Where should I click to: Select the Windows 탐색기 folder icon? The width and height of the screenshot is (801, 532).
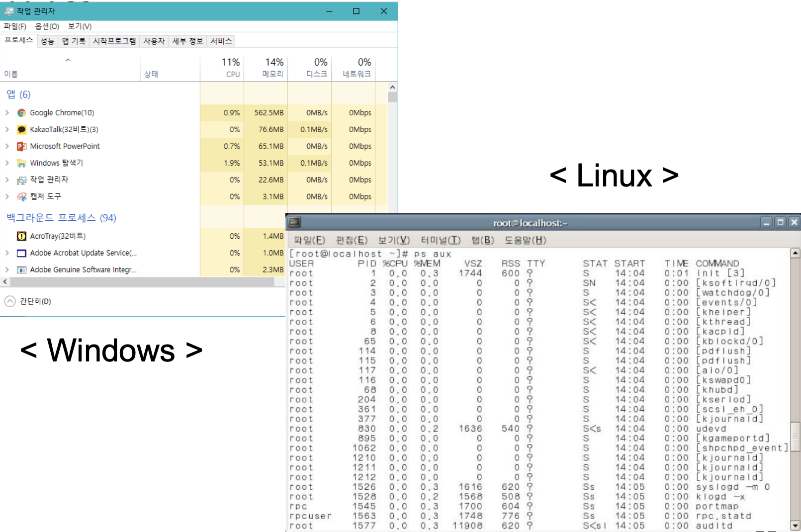pos(21,163)
